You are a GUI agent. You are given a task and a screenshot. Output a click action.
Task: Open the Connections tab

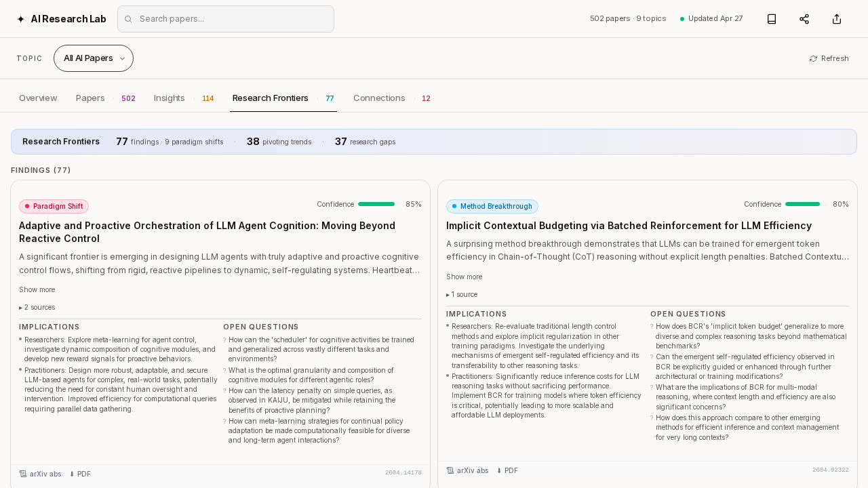[x=379, y=98]
